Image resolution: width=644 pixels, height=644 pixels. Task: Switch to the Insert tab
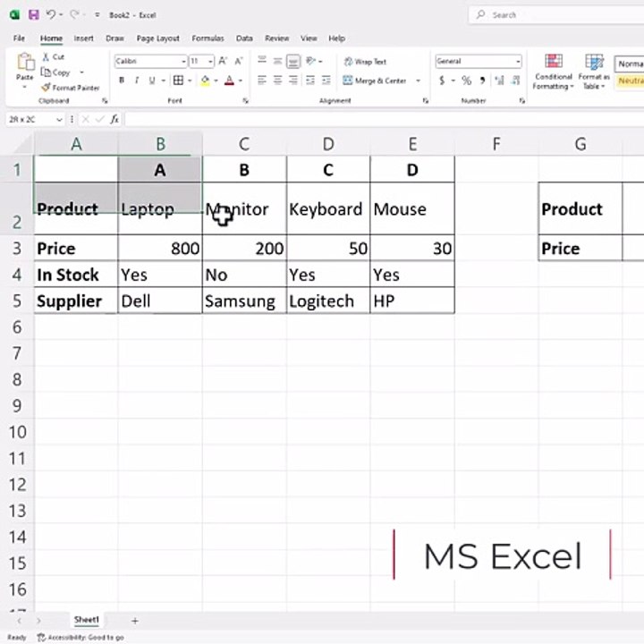pyautogui.click(x=83, y=38)
